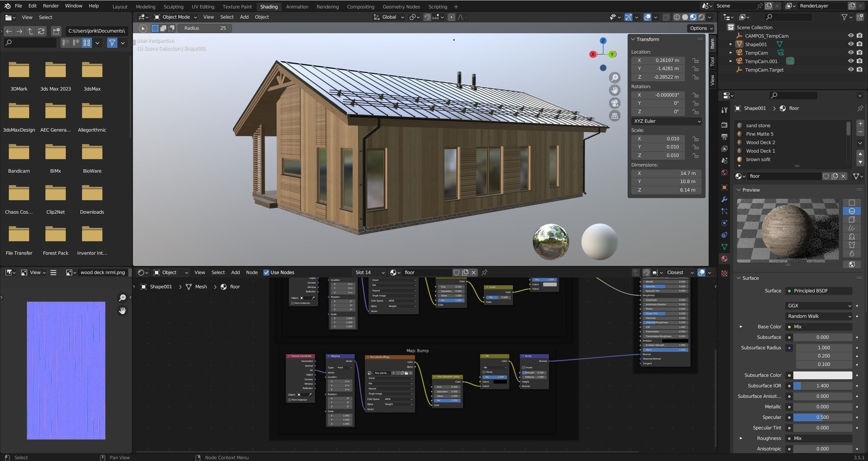This screenshot has width=868, height=461.
Task: Move material slot up
Action: (860, 154)
